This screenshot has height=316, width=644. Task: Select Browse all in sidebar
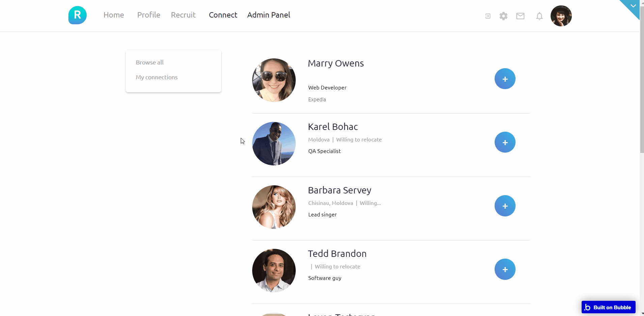pos(150,62)
